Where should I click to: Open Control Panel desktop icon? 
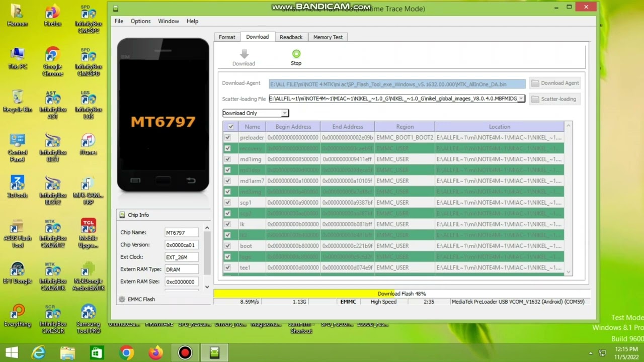[17, 148]
